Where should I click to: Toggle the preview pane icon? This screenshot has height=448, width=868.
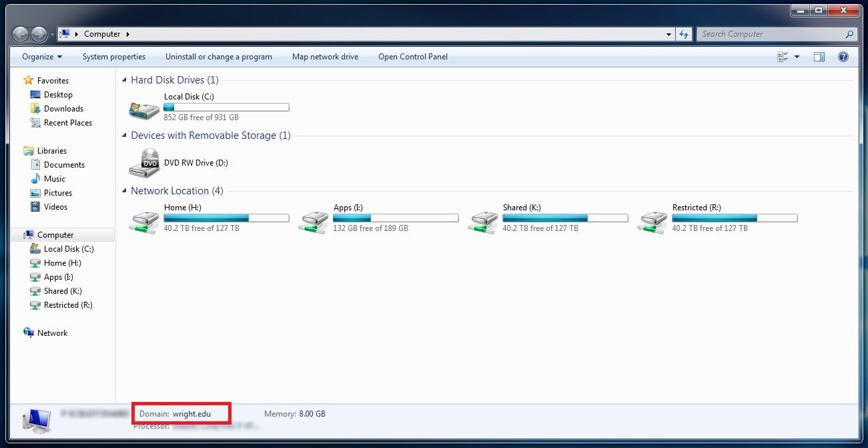(x=819, y=57)
